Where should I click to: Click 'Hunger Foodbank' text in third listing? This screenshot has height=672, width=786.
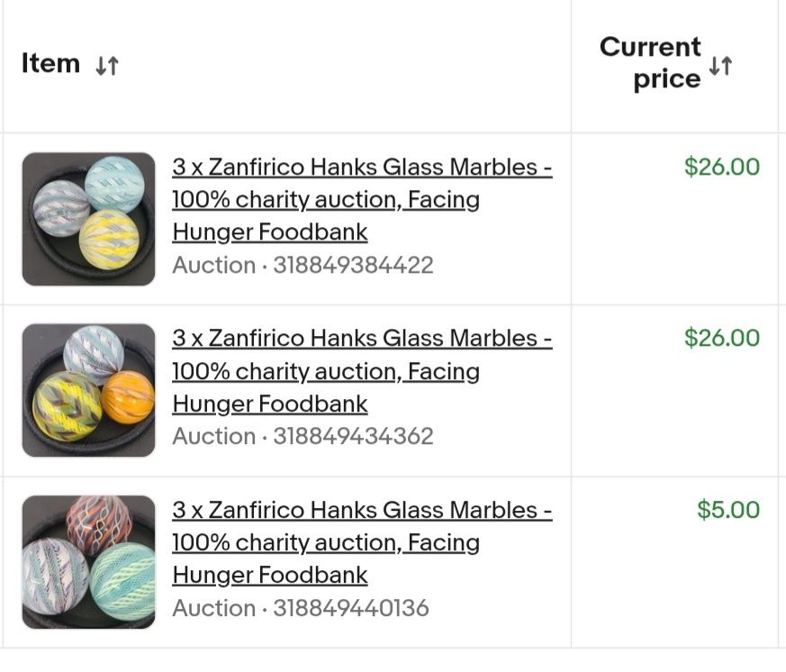(270, 576)
